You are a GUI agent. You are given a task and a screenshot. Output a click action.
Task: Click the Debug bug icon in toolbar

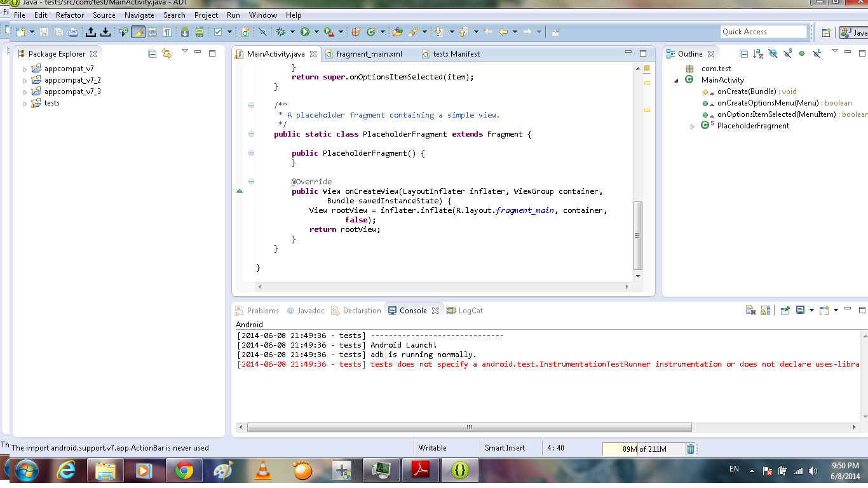tap(281, 32)
